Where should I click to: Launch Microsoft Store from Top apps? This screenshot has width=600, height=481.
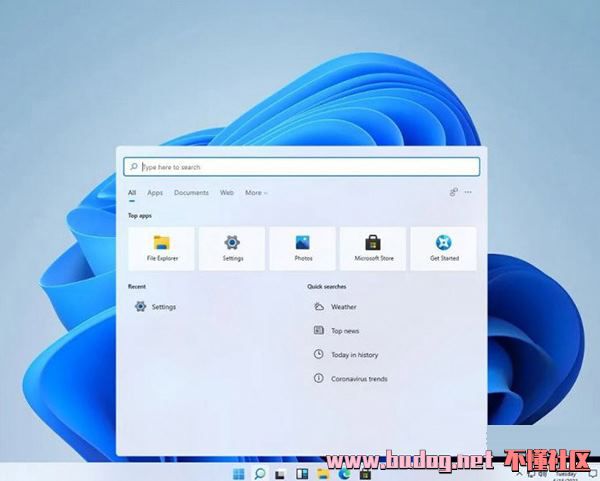(373, 248)
